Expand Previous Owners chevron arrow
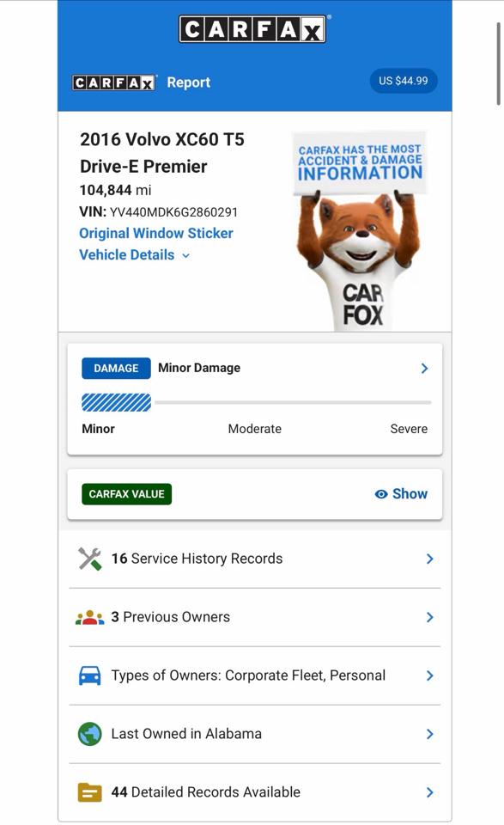Image resolution: width=504 pixels, height=825 pixels. (430, 617)
